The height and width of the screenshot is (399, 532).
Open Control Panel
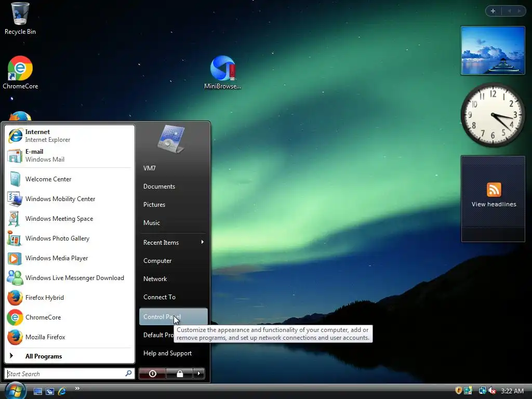(x=173, y=316)
